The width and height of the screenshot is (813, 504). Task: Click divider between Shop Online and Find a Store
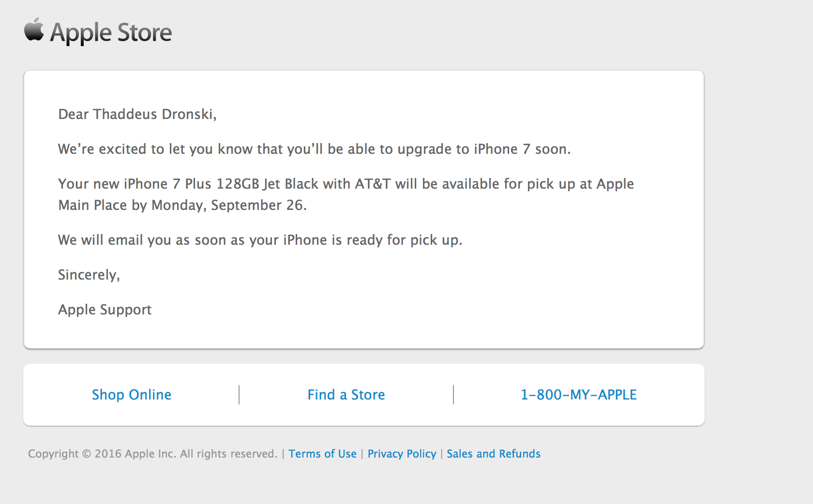click(x=239, y=395)
